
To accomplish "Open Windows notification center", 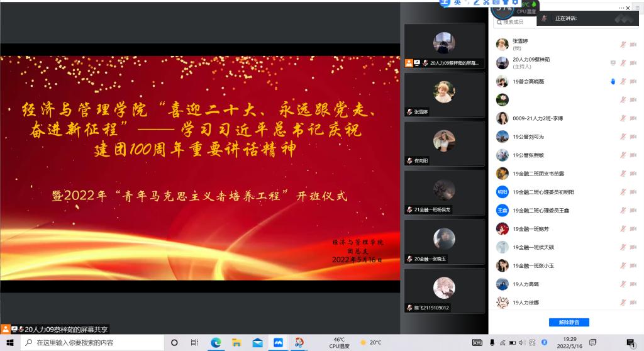I will 630,343.
